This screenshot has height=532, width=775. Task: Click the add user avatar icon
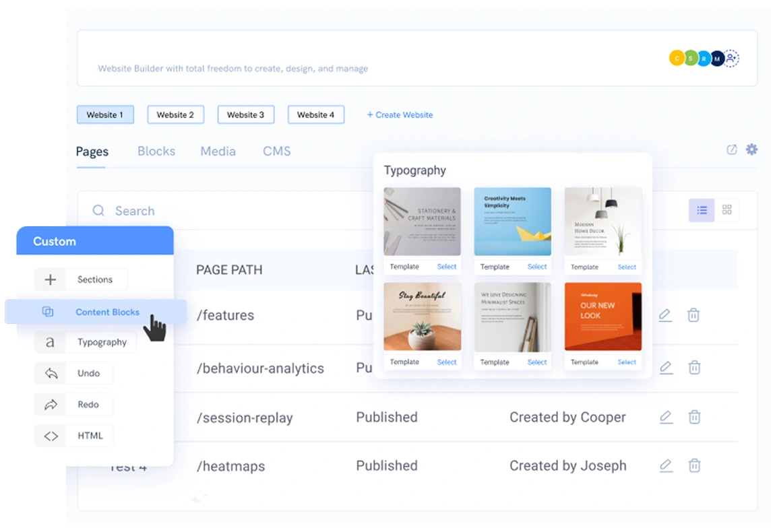732,59
